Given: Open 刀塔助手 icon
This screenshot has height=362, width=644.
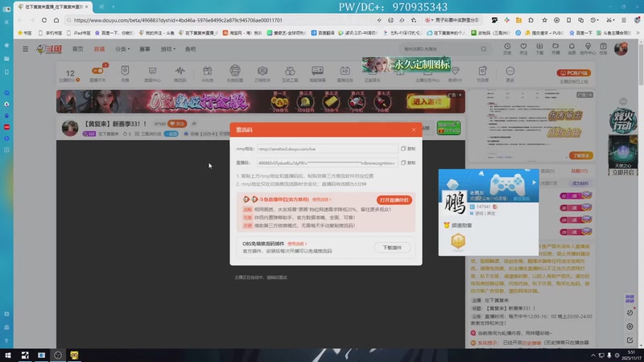Looking at the screenshot, I should coord(262,73).
